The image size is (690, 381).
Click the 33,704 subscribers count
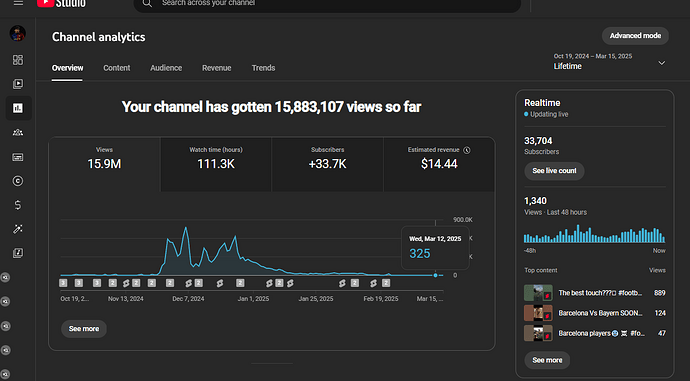pos(538,141)
